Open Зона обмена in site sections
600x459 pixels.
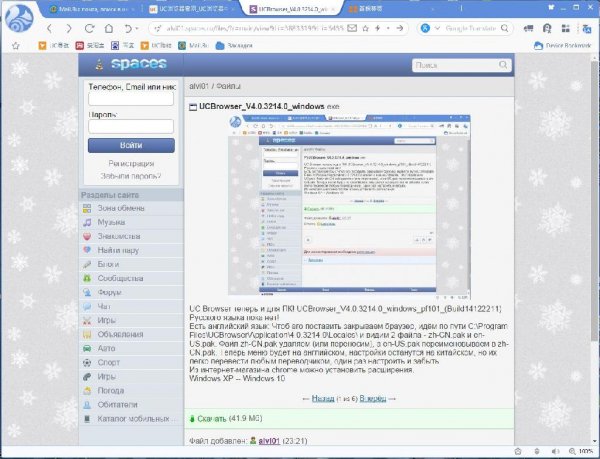click(131, 208)
